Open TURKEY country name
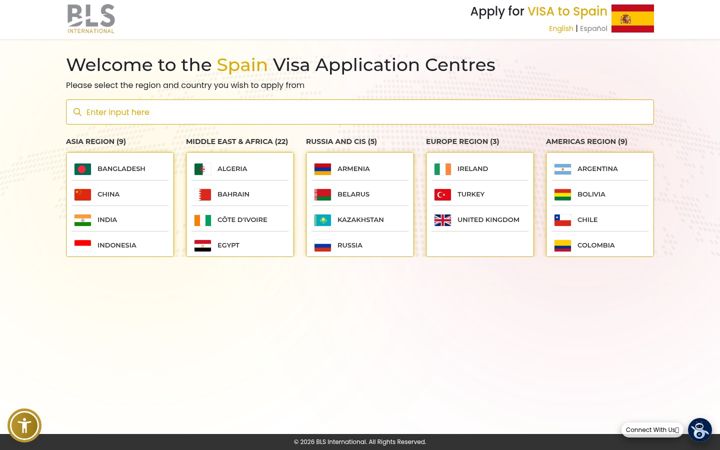The image size is (720, 450). click(471, 195)
